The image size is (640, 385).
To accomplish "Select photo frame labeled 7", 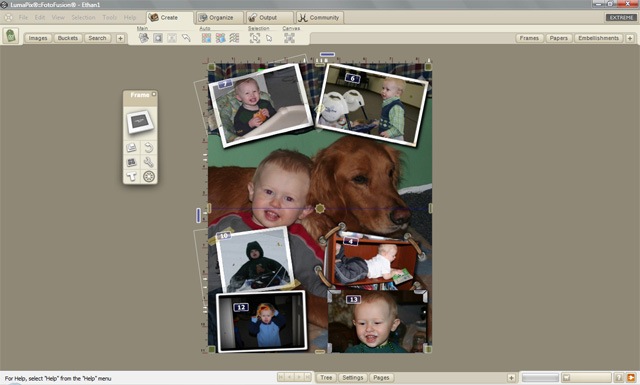I will click(x=260, y=105).
